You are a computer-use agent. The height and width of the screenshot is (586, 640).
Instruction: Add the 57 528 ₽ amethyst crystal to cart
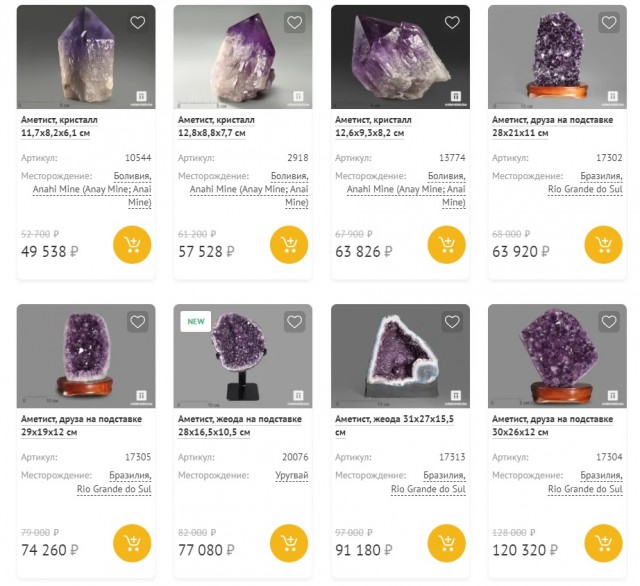[x=289, y=245]
